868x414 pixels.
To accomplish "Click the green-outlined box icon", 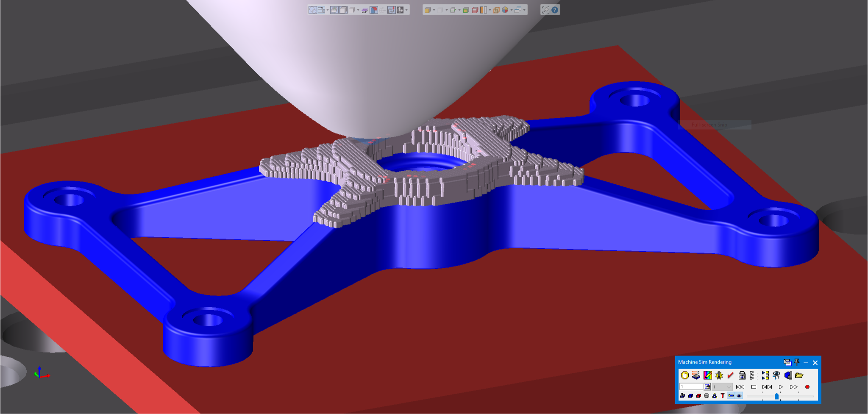I will [x=466, y=10].
